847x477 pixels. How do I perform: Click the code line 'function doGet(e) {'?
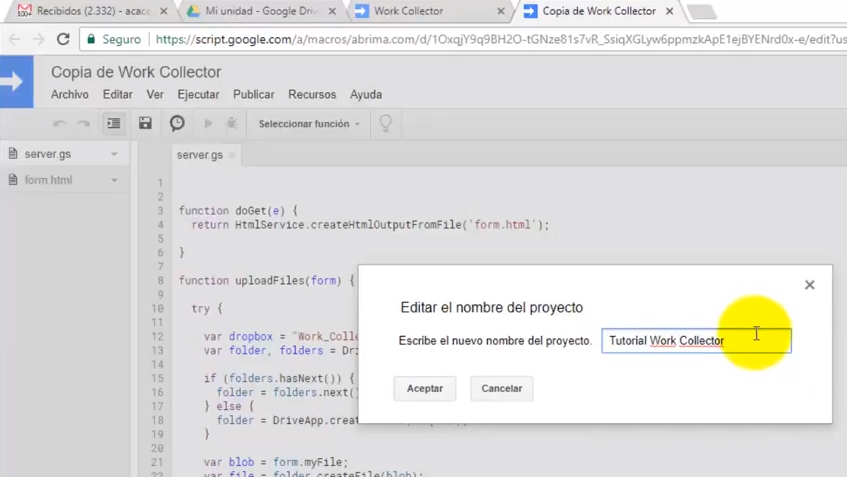point(238,211)
